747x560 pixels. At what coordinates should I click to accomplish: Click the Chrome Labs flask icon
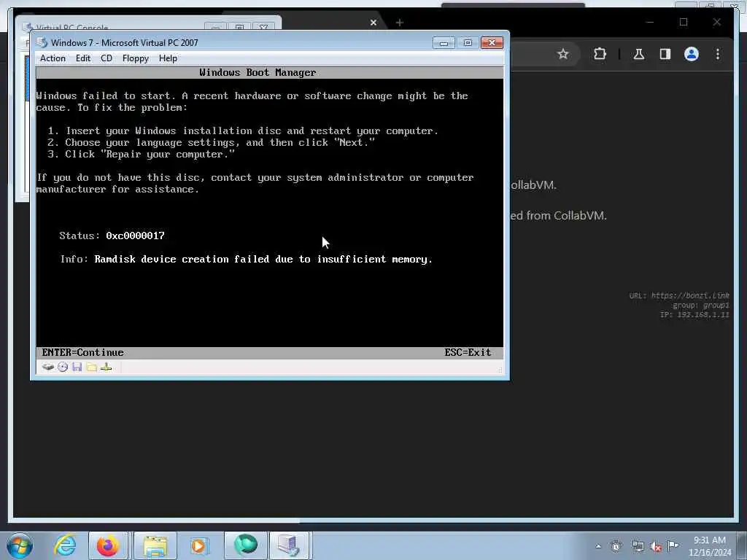[x=639, y=54]
